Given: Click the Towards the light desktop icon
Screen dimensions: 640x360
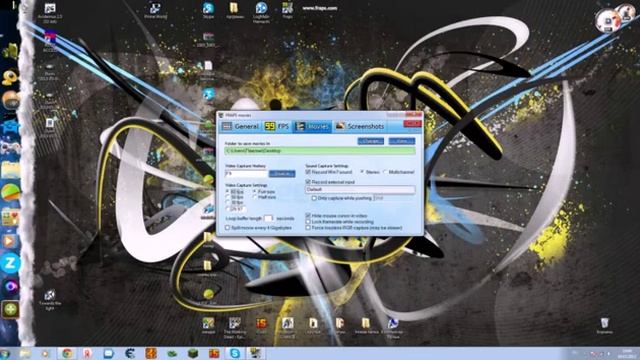Looking at the screenshot, I should [x=50, y=300].
